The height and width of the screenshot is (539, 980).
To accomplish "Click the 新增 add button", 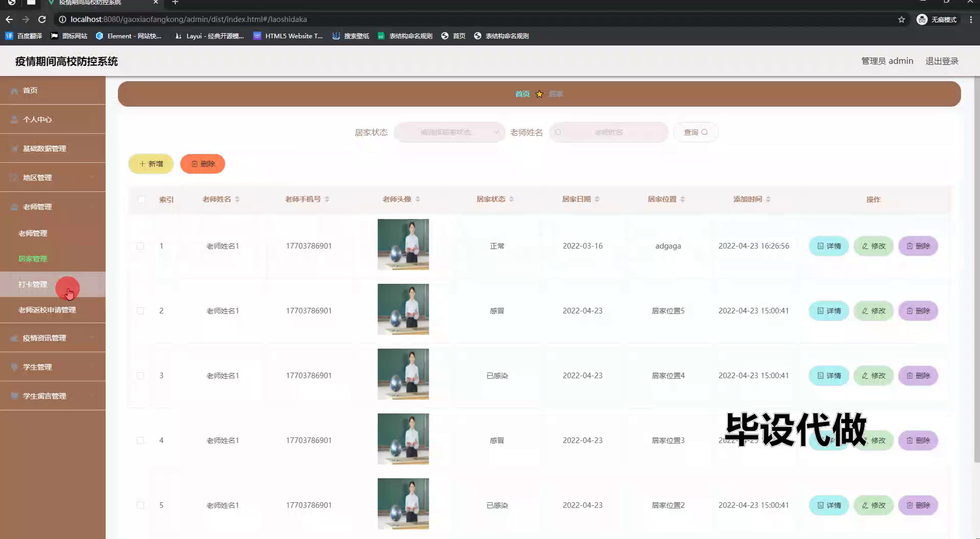I will point(151,164).
